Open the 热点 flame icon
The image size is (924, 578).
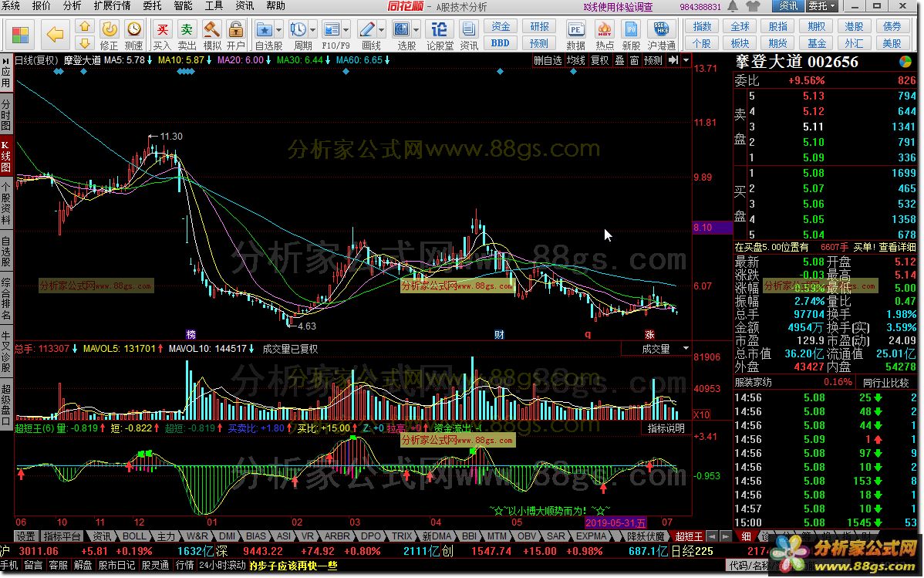(604, 29)
